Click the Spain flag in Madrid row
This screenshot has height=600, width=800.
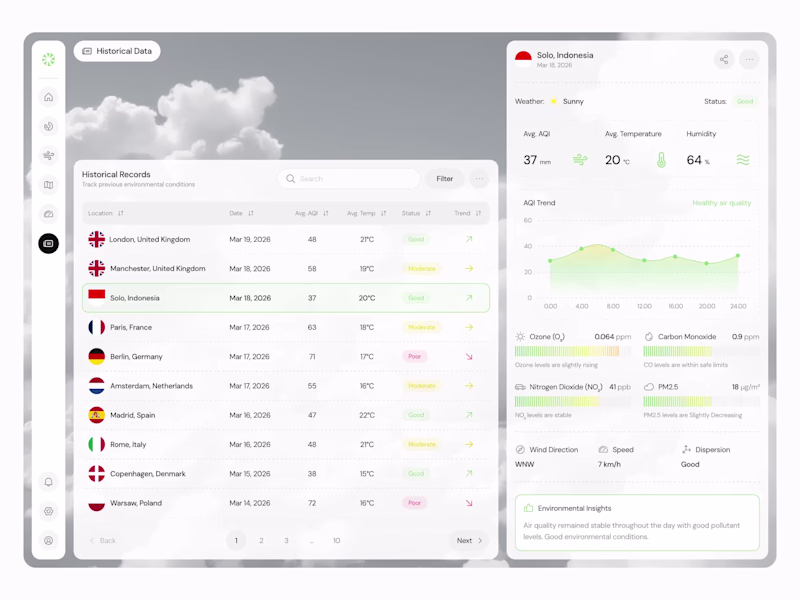coord(96,415)
